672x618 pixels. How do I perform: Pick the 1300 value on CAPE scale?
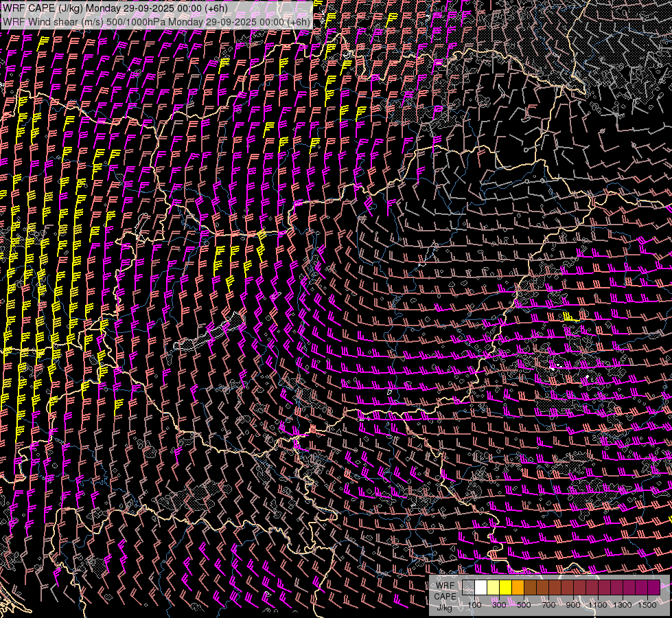623,605
